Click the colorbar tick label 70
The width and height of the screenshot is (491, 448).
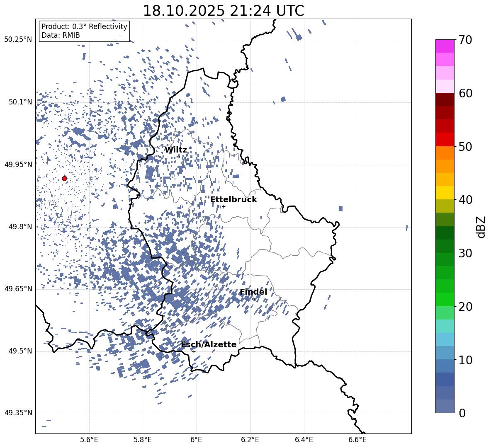[466, 40]
